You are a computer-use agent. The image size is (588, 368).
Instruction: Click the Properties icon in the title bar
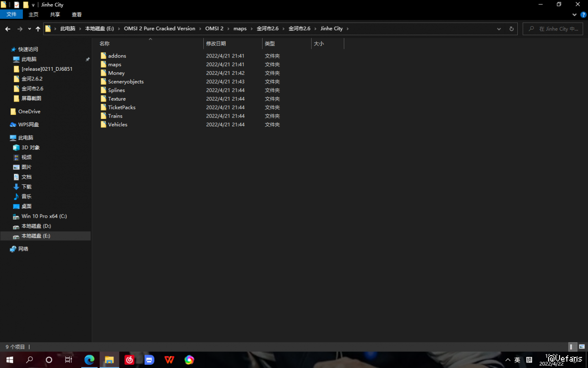pos(17,5)
